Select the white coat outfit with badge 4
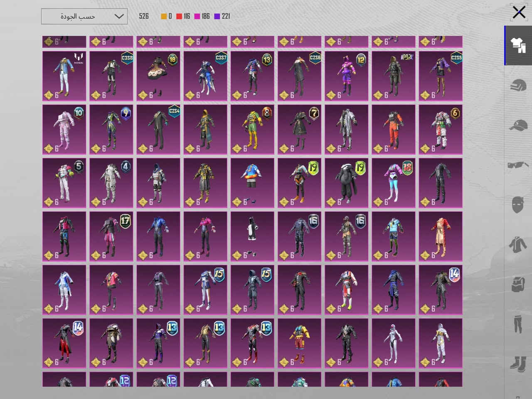 point(111,183)
